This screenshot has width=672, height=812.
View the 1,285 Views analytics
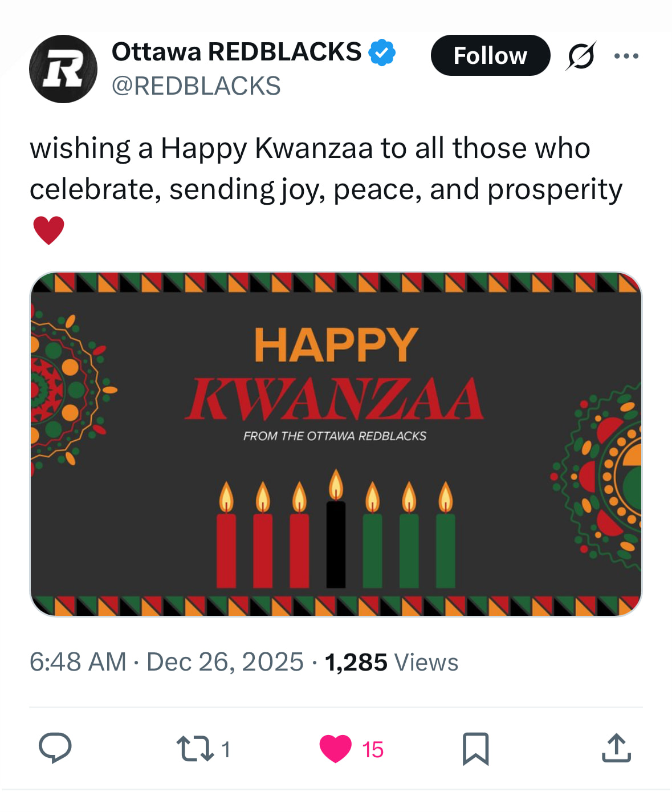(392, 663)
